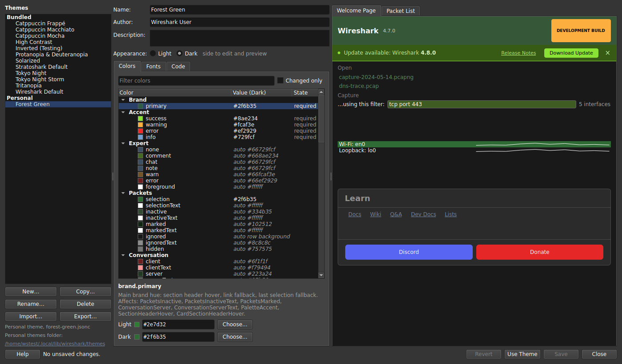Collapse the Accent group

[x=123, y=112]
